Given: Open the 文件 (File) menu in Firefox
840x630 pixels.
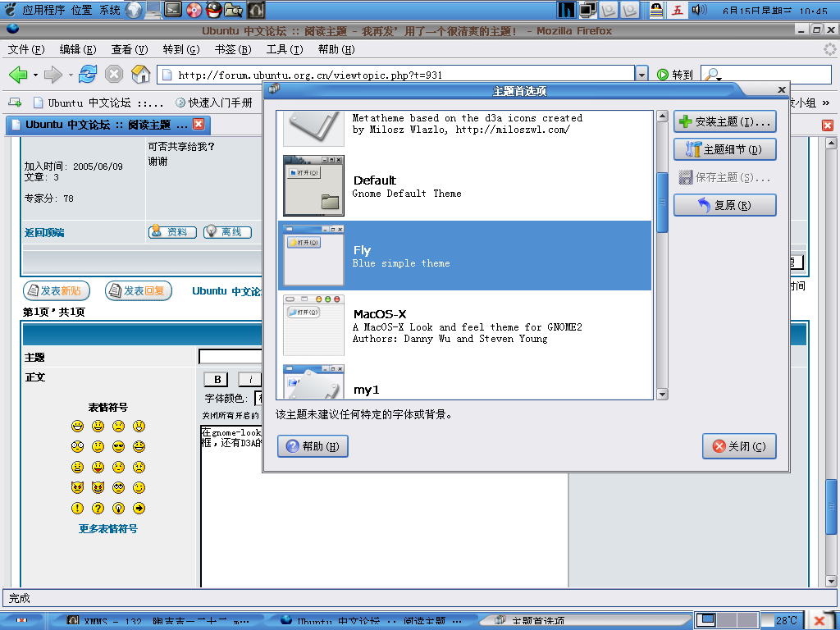Looking at the screenshot, I should (x=26, y=49).
